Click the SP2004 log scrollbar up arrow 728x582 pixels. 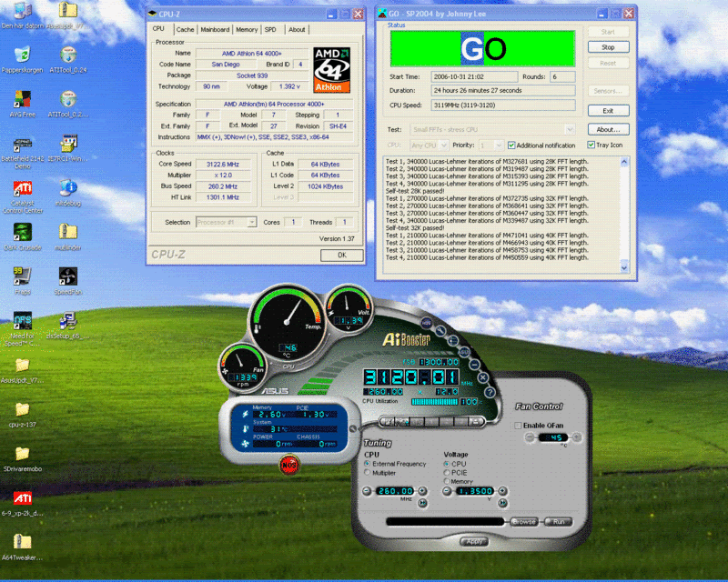click(624, 162)
